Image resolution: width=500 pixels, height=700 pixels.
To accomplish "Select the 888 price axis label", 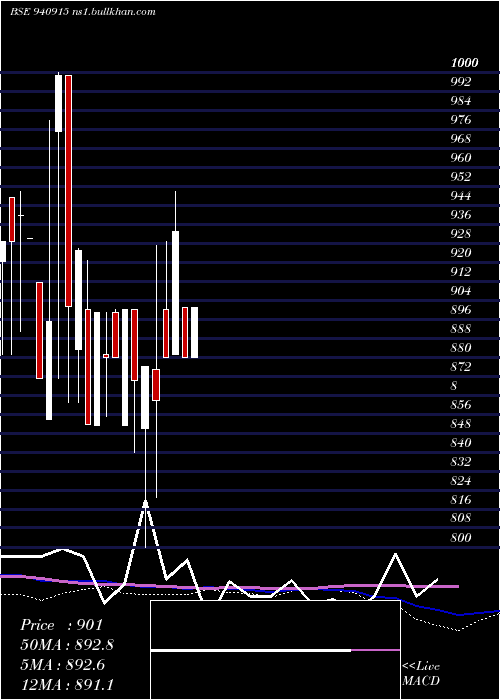I will [x=461, y=329].
